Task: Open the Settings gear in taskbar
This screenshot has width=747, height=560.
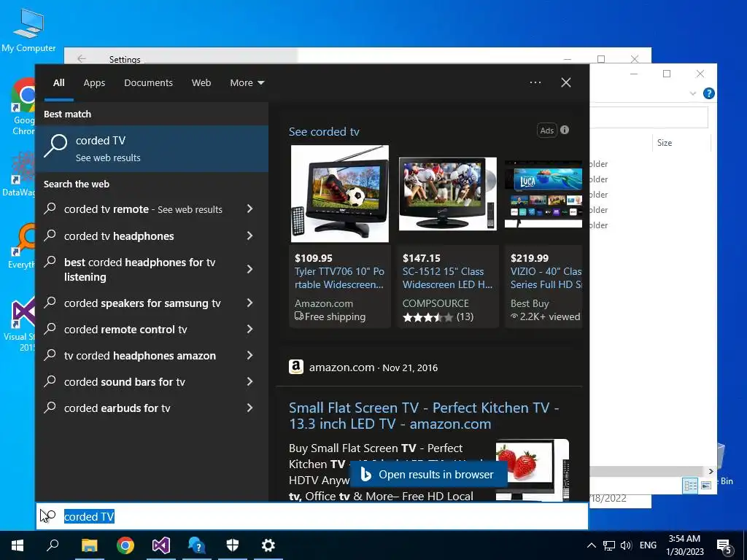Action: coord(268,545)
